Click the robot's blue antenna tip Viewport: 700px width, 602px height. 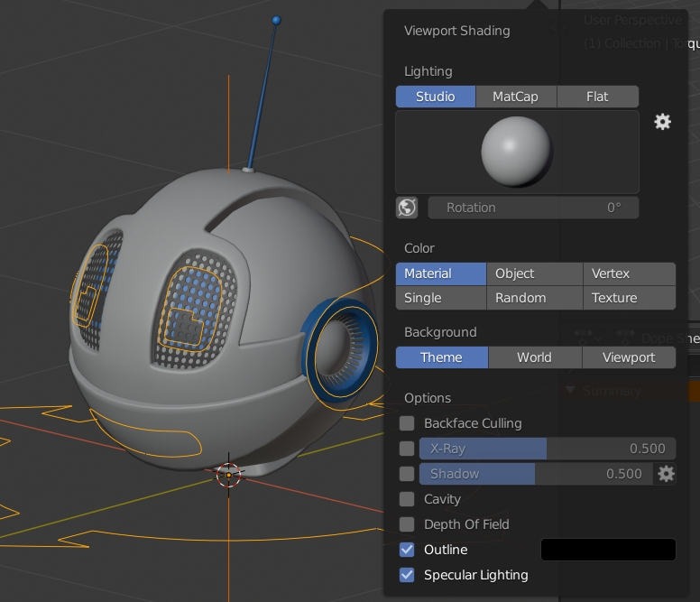point(276,20)
